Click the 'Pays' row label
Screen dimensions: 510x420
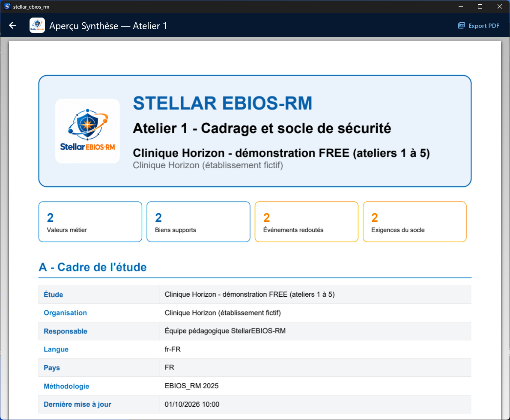click(x=52, y=368)
